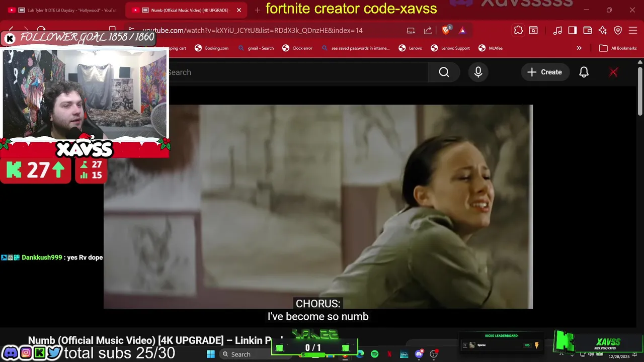Viewport: 644px width, 362px height.
Task: Open Brave Rewards triangle icon
Action: 462,30
